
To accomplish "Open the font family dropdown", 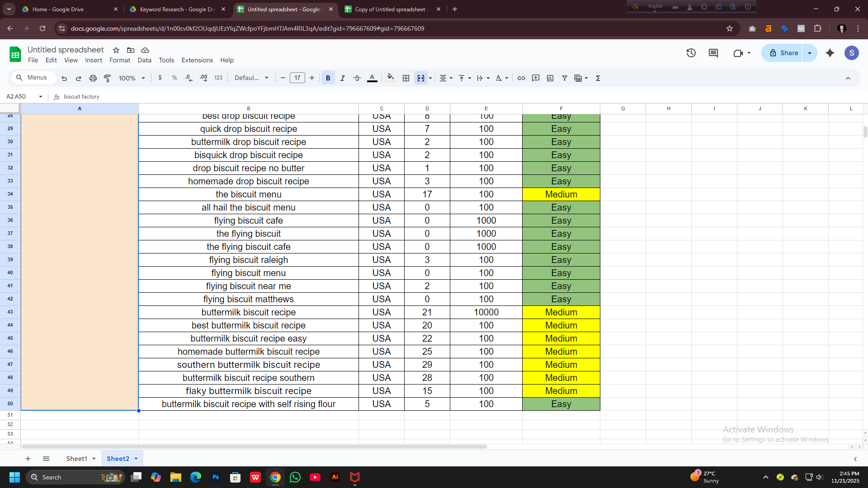I will pos(251,78).
